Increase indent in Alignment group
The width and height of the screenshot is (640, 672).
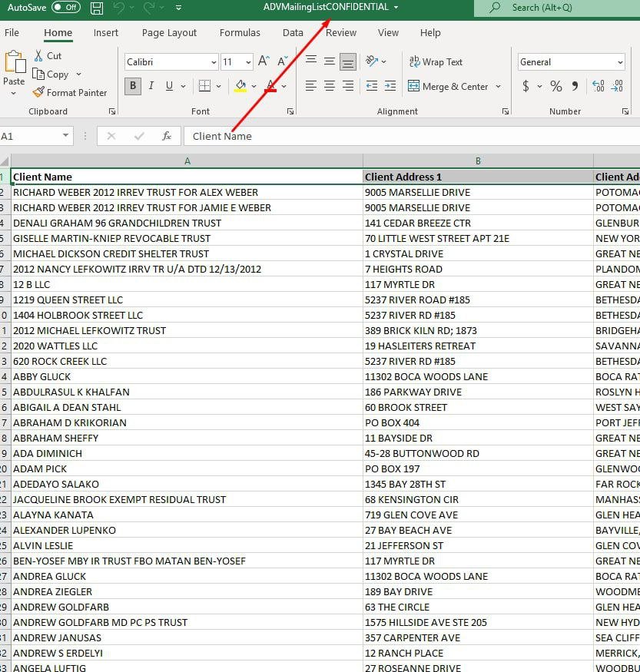pyautogui.click(x=390, y=86)
